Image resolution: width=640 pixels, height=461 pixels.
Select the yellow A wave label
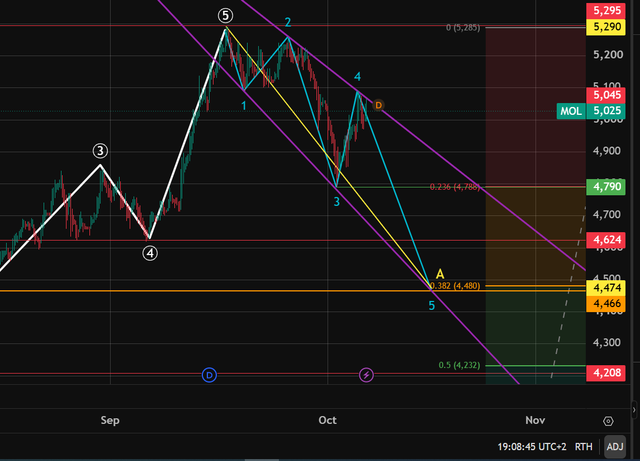[x=440, y=274]
